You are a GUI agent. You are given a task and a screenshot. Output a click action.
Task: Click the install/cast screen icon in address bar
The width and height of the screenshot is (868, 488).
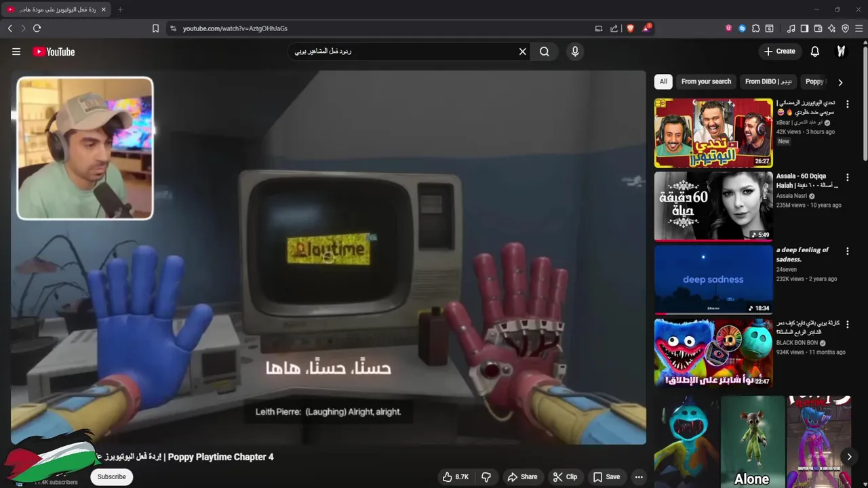point(599,28)
